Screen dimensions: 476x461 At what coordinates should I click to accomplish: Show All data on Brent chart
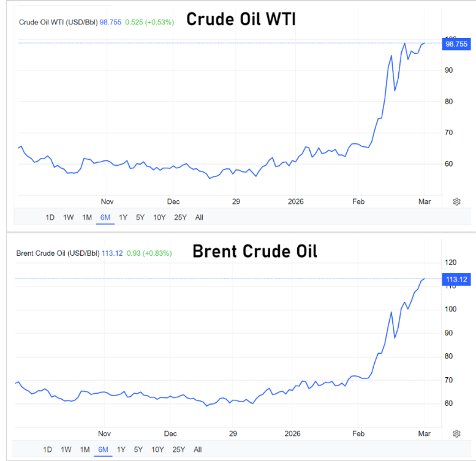click(x=198, y=449)
